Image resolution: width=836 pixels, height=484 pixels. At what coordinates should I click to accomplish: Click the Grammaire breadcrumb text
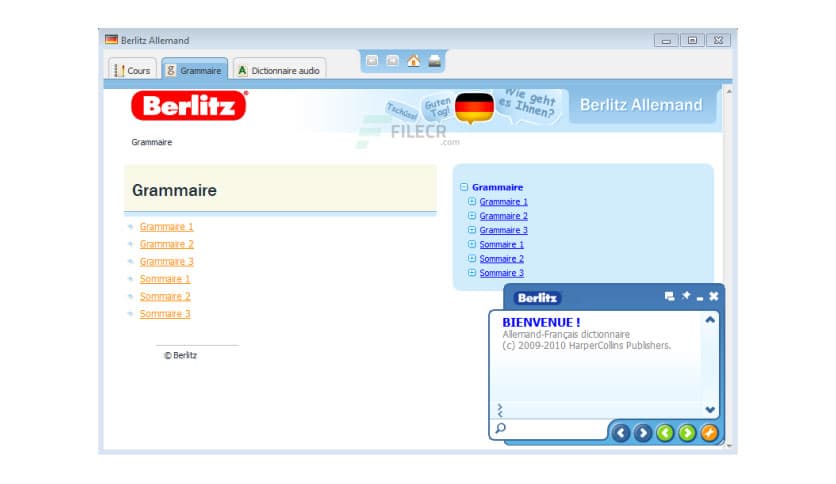152,142
